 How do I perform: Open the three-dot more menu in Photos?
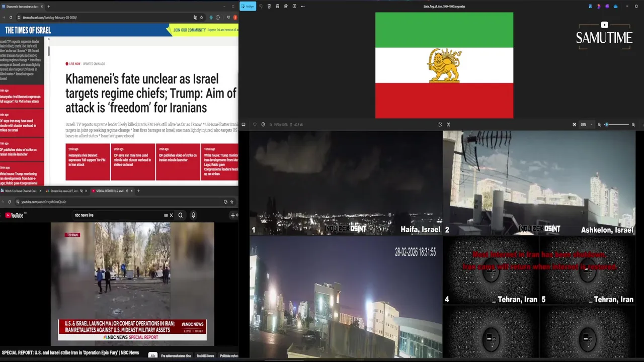pyautogui.click(x=303, y=6)
